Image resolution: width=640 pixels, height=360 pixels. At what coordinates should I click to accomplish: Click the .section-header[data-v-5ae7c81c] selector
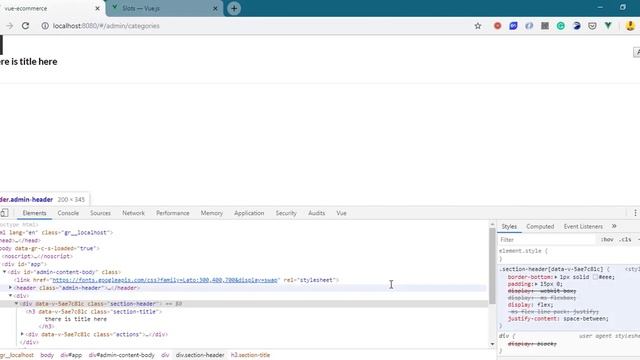pos(551,269)
